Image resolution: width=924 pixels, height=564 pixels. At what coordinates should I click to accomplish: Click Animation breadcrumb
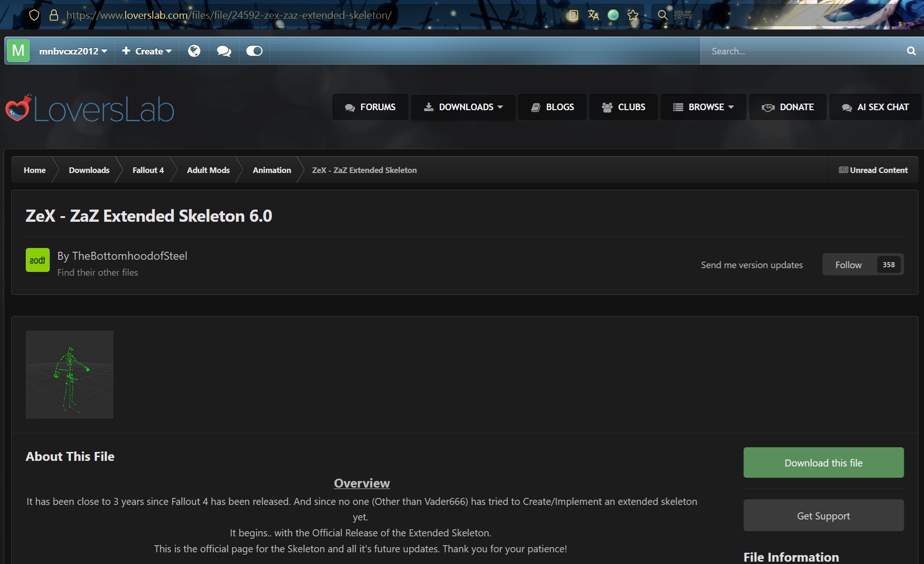(x=272, y=170)
